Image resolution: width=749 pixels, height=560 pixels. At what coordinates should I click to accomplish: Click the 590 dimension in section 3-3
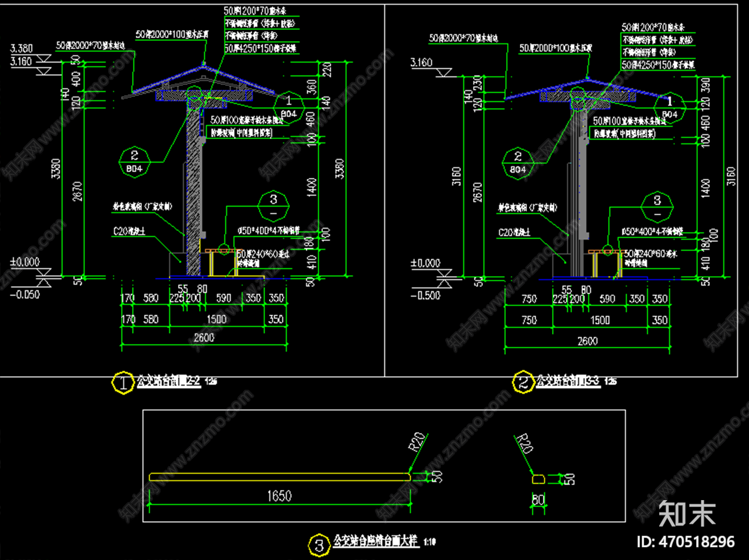607,299
